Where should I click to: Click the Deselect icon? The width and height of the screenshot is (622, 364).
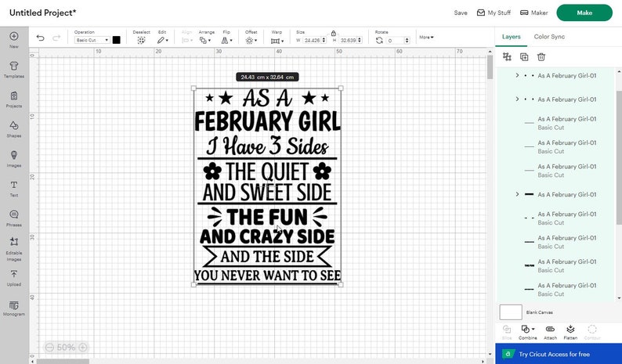click(x=141, y=40)
